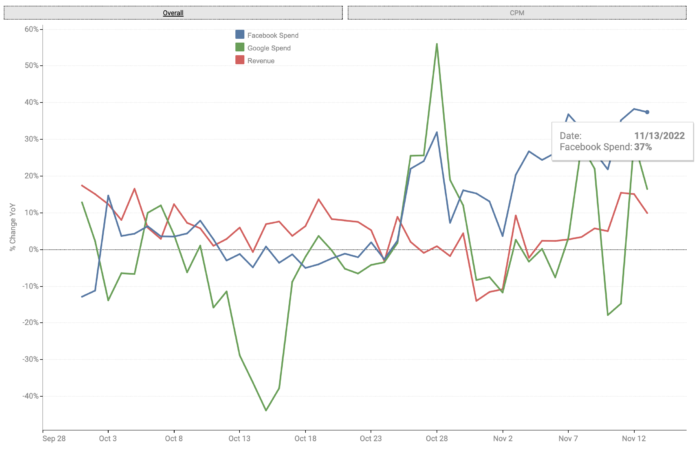The height and width of the screenshot is (450, 700).
Task: Click the 60% y-axis label
Action: [x=31, y=29]
